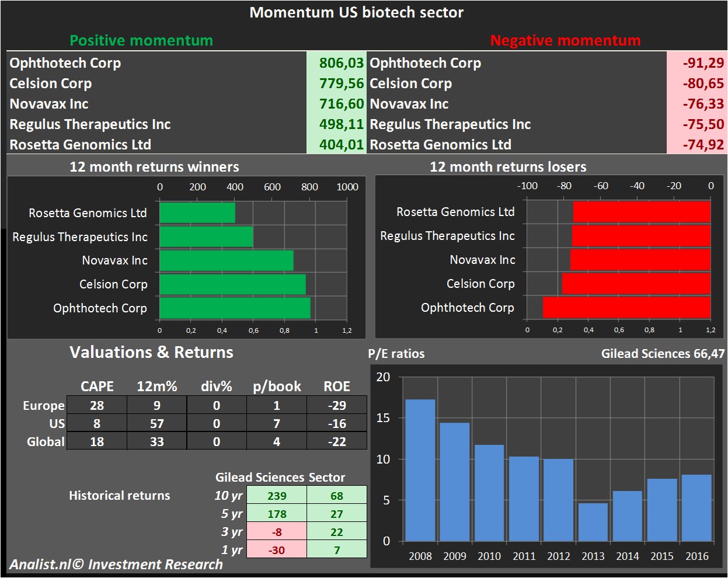Click the Europe ROE cell -29

coord(337,405)
